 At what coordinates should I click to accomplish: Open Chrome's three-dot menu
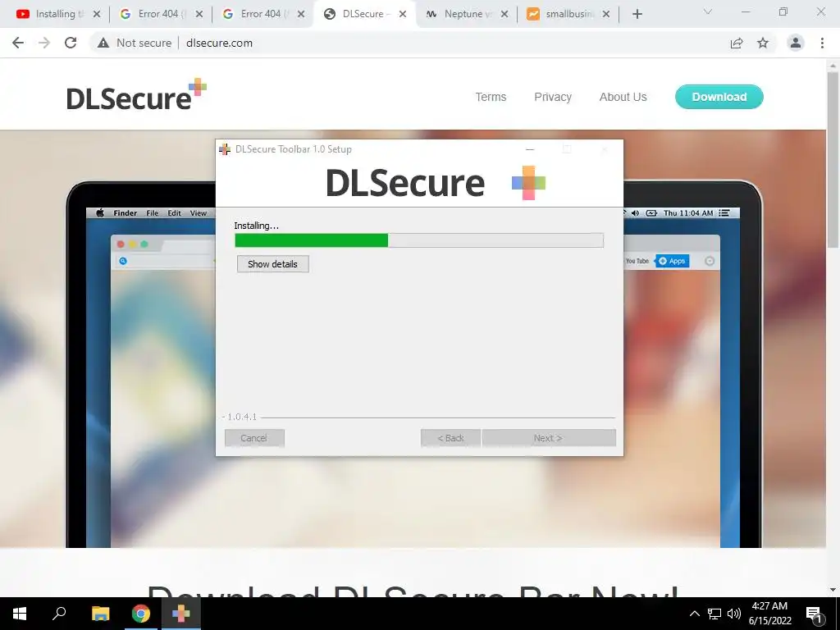tap(822, 43)
